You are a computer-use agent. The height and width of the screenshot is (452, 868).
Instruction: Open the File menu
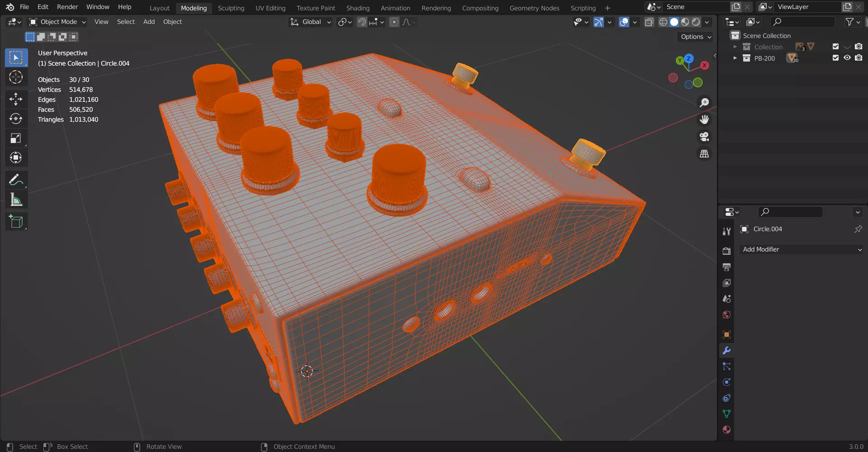(24, 7)
